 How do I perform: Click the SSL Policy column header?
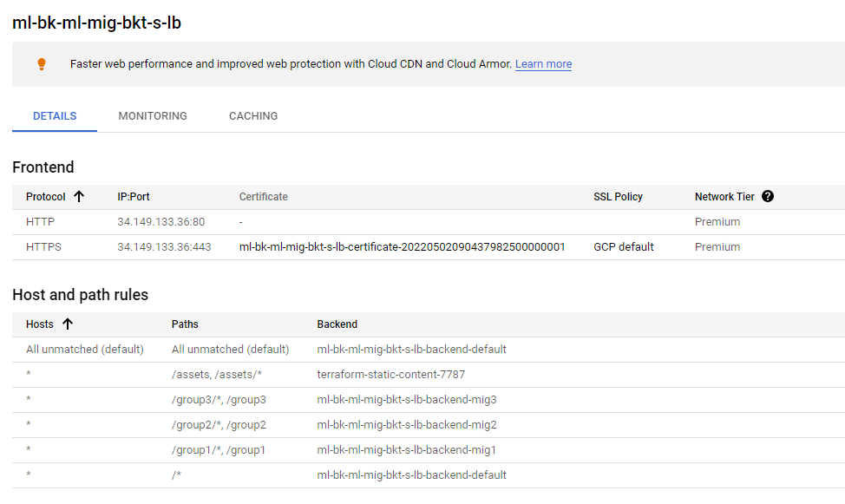(x=618, y=197)
